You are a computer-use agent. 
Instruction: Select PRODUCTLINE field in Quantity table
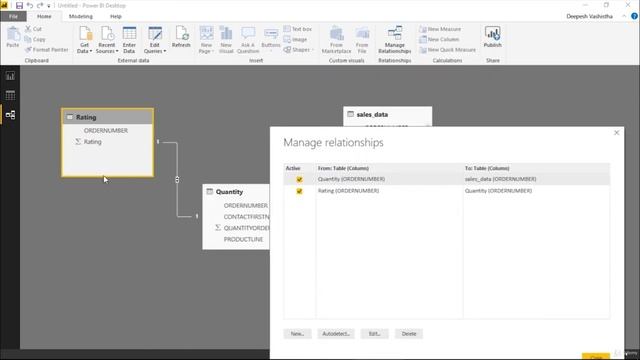point(243,239)
